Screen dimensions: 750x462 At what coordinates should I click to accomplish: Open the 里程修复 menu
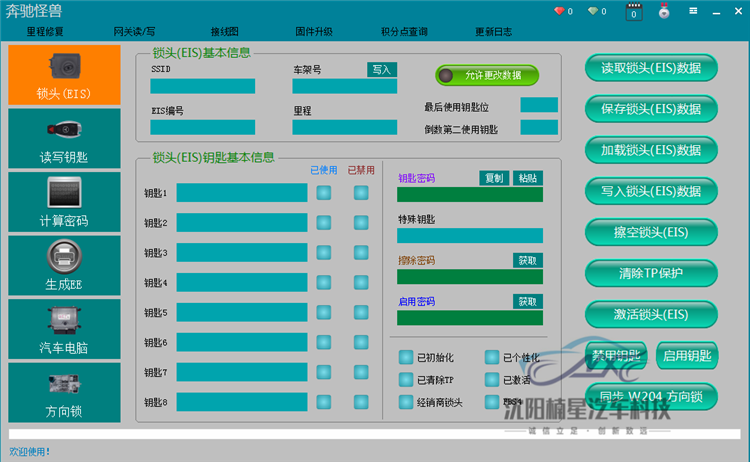tap(44, 32)
